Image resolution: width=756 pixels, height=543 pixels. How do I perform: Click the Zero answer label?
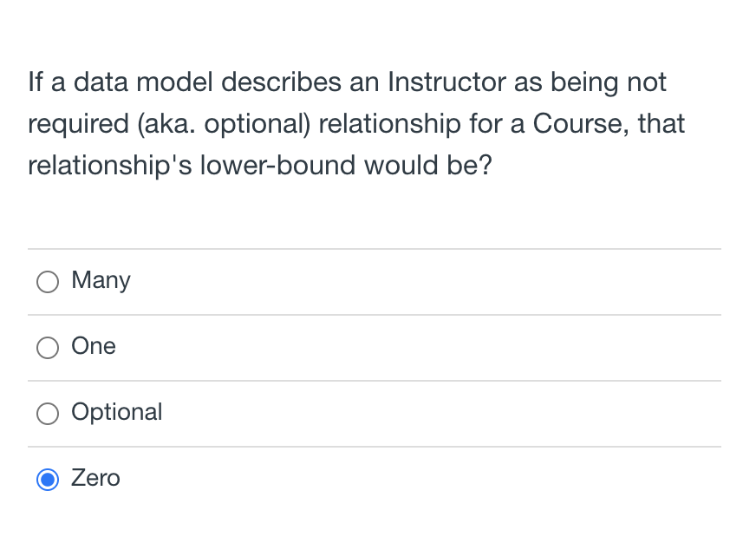(x=95, y=478)
